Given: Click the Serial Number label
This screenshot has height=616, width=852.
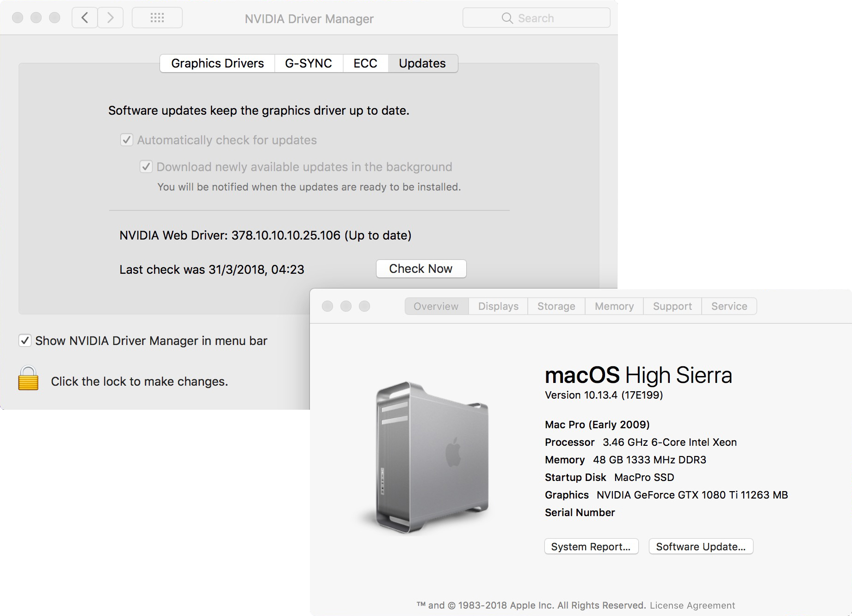Looking at the screenshot, I should [580, 512].
